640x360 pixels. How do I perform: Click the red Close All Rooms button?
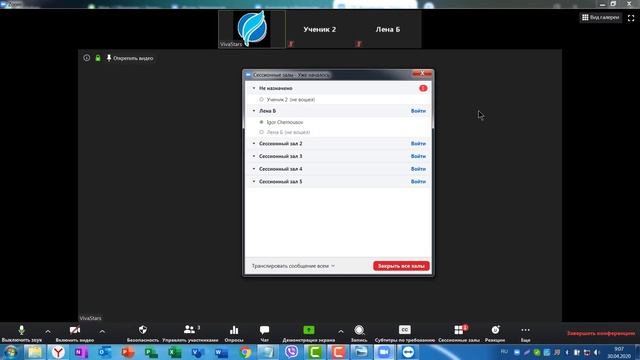401,266
